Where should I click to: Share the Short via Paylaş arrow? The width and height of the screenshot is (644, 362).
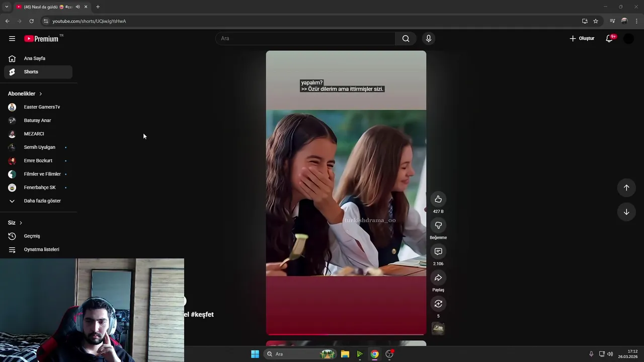pos(438,278)
